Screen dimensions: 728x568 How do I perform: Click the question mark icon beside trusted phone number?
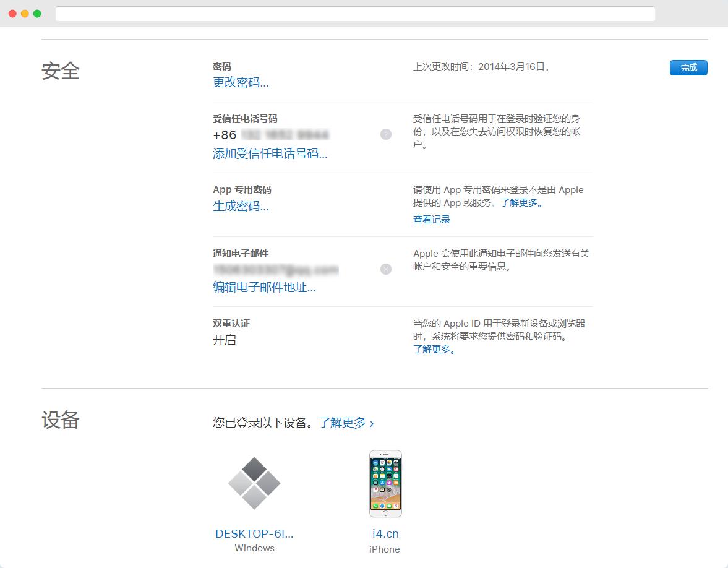pyautogui.click(x=385, y=134)
